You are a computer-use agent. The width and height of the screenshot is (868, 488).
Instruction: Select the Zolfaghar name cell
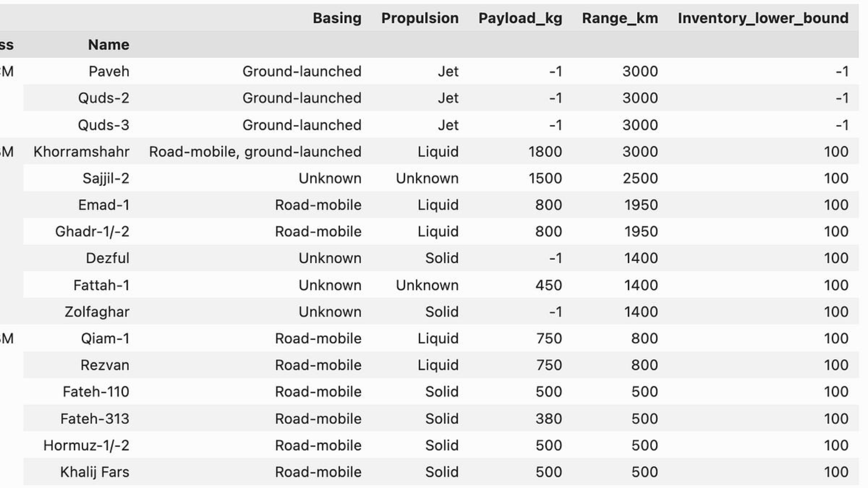click(x=97, y=312)
